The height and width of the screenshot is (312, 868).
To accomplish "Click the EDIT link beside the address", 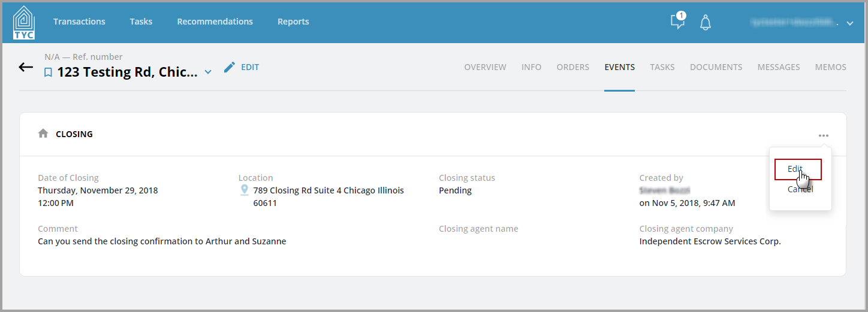I will (x=250, y=67).
